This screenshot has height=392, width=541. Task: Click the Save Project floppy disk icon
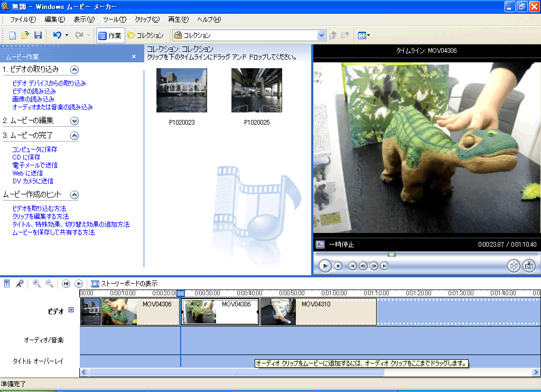click(38, 35)
